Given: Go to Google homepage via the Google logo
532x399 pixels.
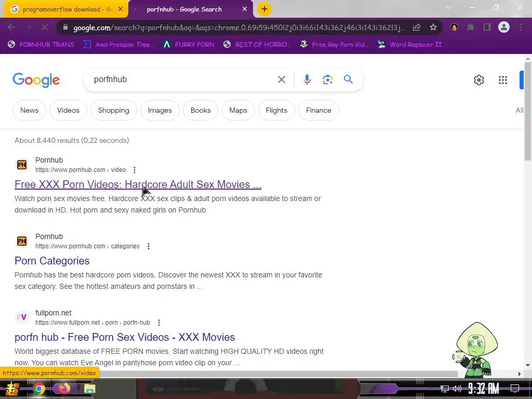Looking at the screenshot, I should coord(36,80).
